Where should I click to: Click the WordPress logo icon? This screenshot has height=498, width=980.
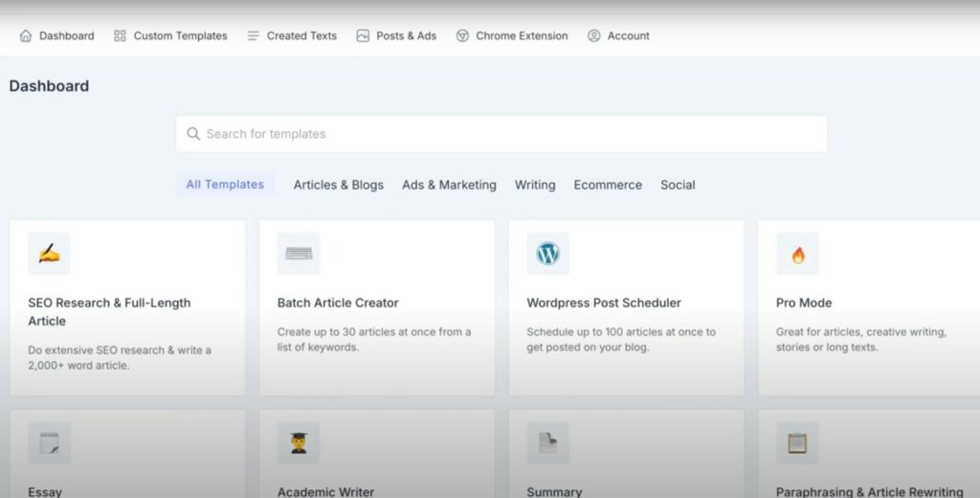point(548,254)
